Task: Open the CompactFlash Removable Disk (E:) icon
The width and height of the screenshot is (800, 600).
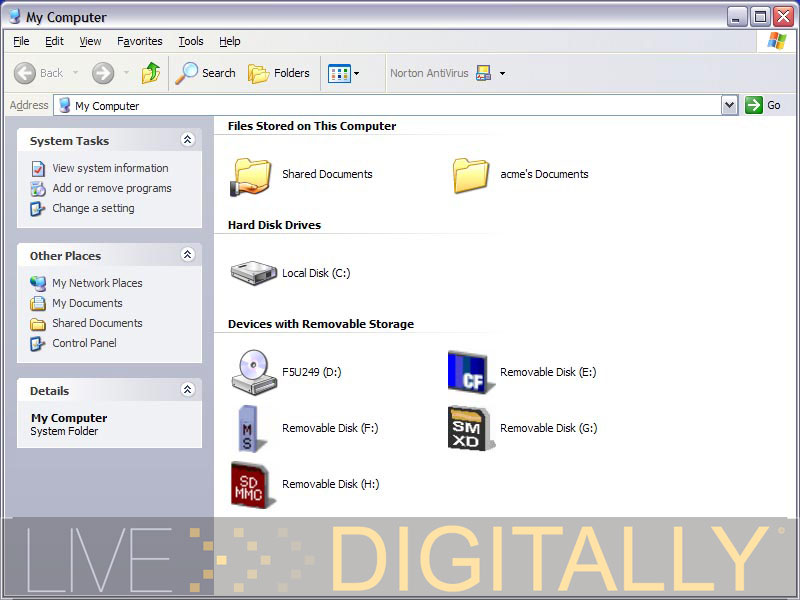Action: click(466, 372)
